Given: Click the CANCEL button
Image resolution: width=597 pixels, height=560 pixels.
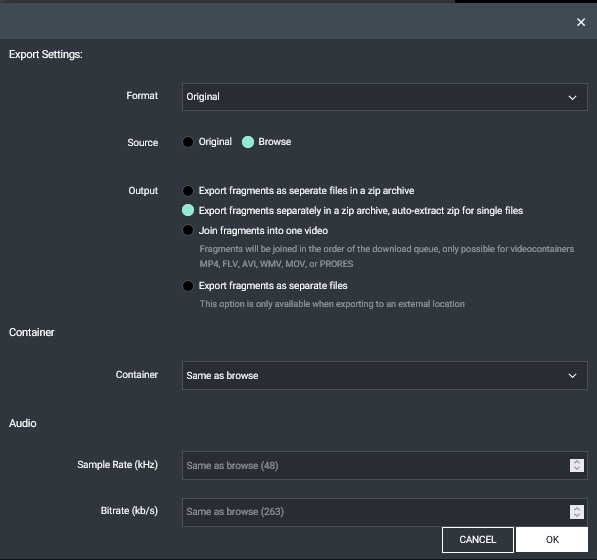Looking at the screenshot, I should click(478, 539).
